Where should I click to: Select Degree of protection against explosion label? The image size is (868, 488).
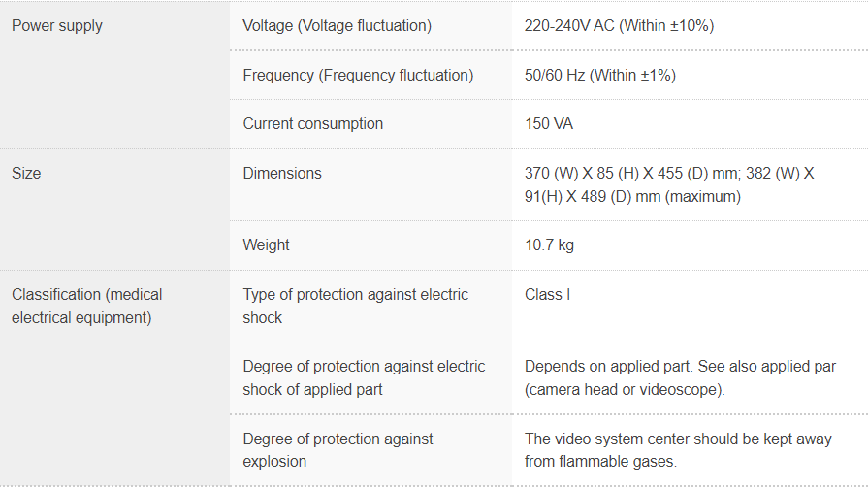(338, 450)
